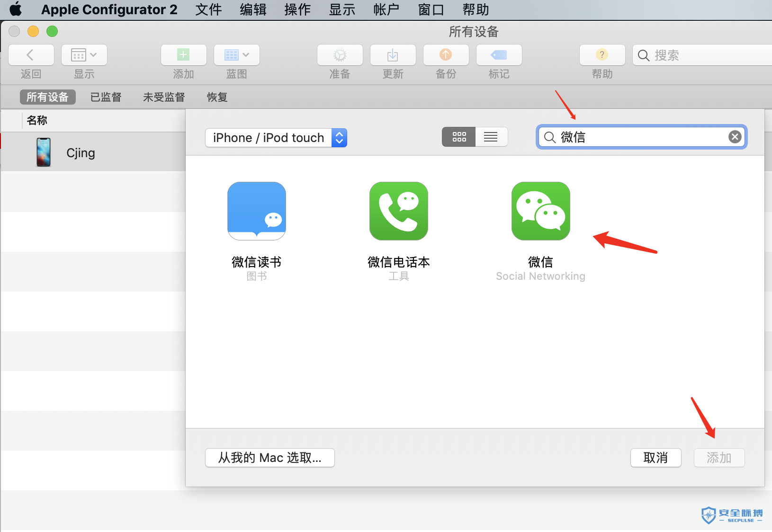Select the 微信读书 app icon
This screenshot has width=772, height=532.
[257, 211]
